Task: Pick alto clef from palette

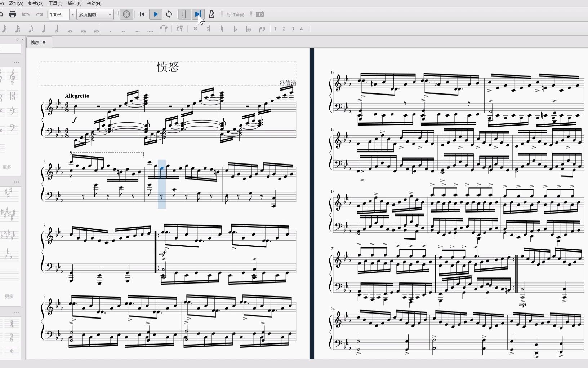Action: click(x=13, y=96)
